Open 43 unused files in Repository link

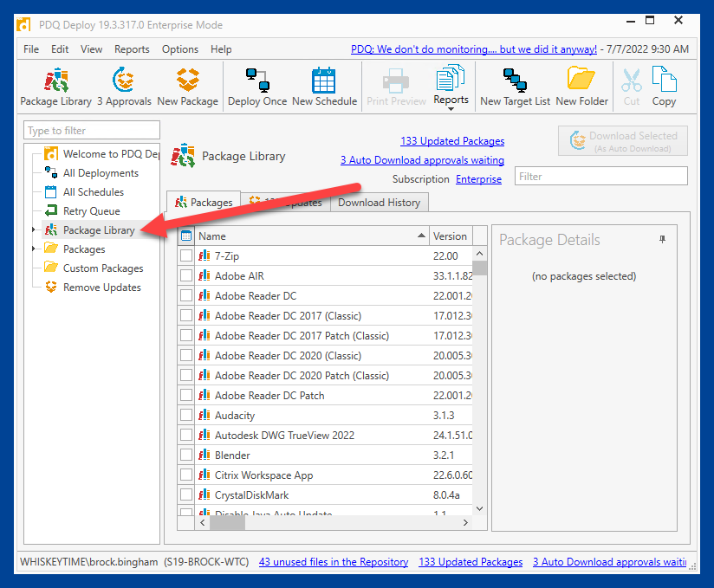click(334, 562)
